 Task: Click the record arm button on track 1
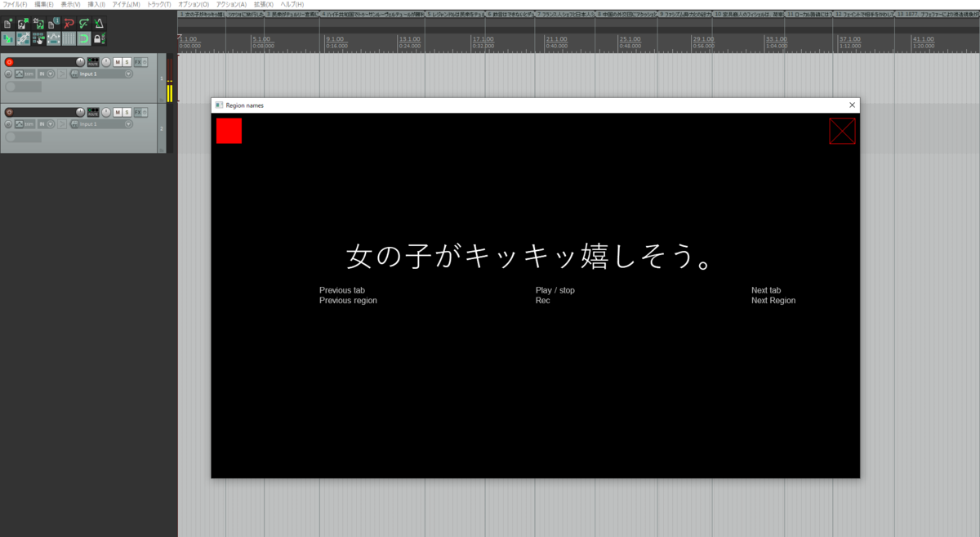click(x=9, y=61)
